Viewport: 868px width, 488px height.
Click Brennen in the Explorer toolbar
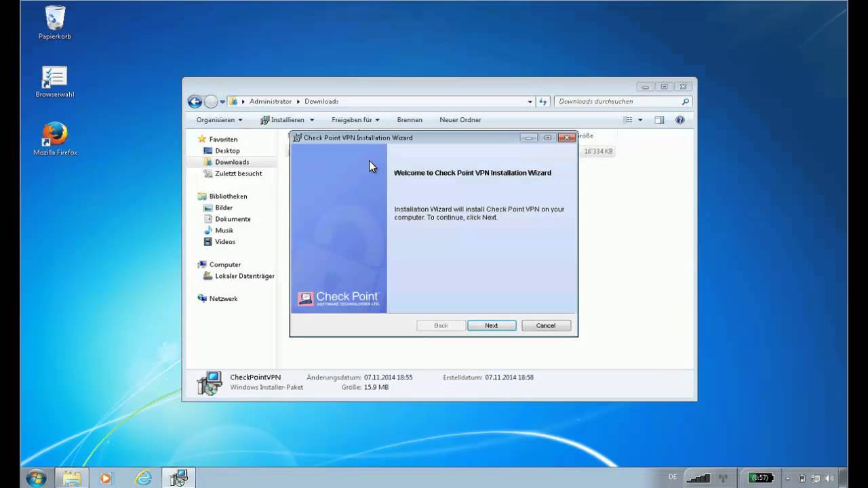[410, 120]
